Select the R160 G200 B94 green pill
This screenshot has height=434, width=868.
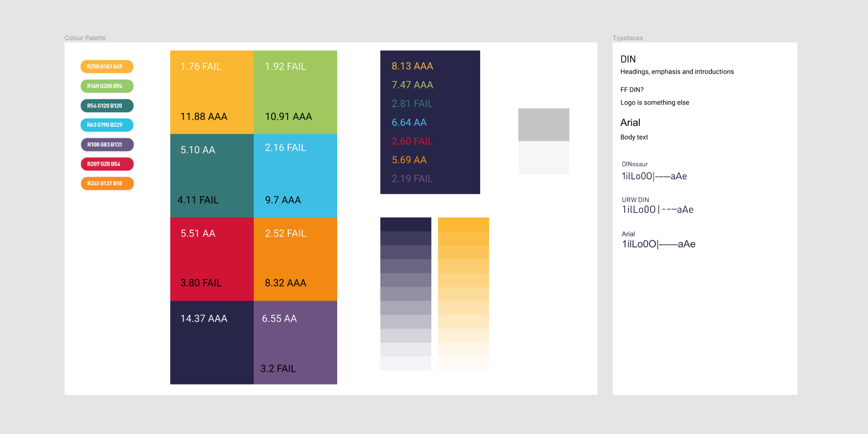(107, 86)
